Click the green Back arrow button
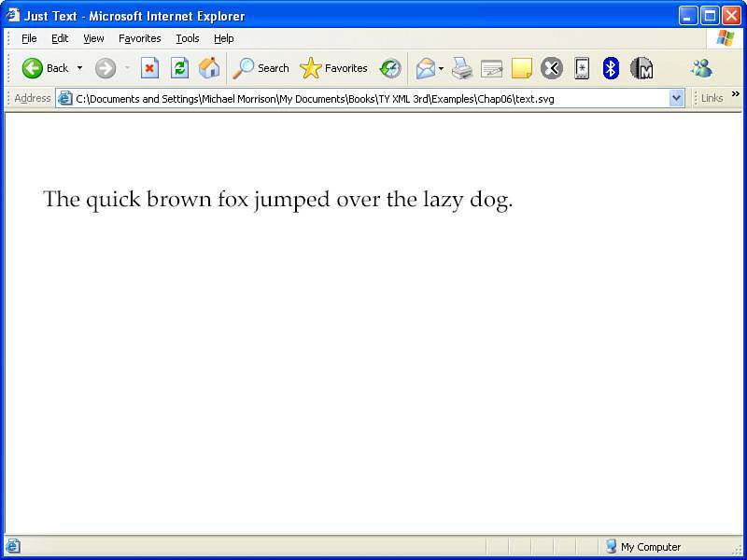Viewport: 747px width, 560px height. [33, 68]
